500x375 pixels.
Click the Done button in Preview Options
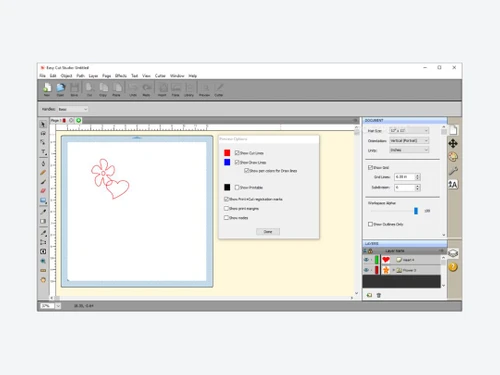pos(268,232)
